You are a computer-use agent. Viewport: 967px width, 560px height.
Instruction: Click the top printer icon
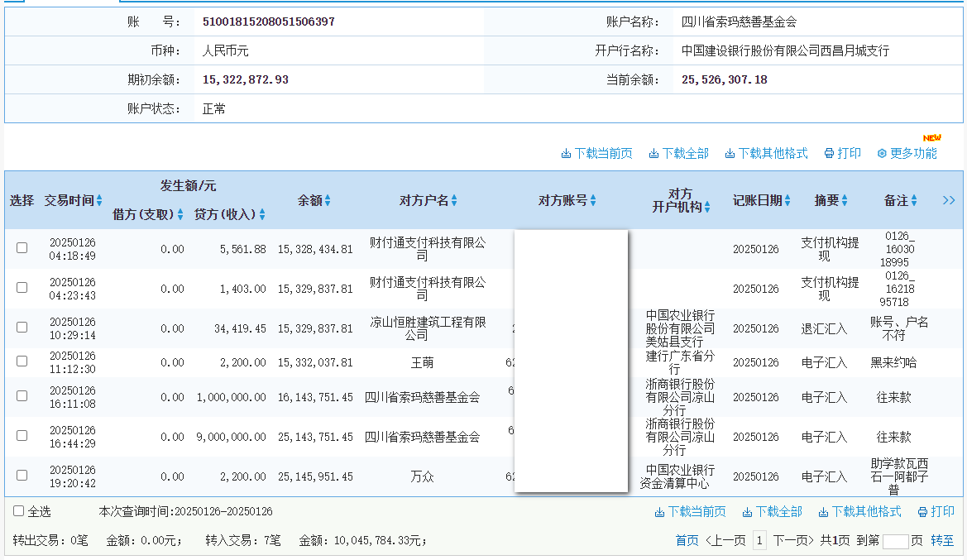pos(830,154)
